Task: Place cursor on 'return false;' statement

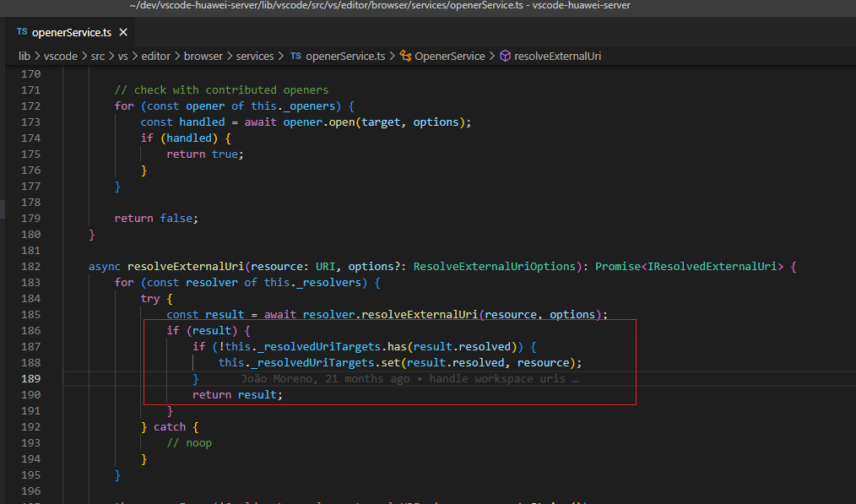Action: (155, 218)
